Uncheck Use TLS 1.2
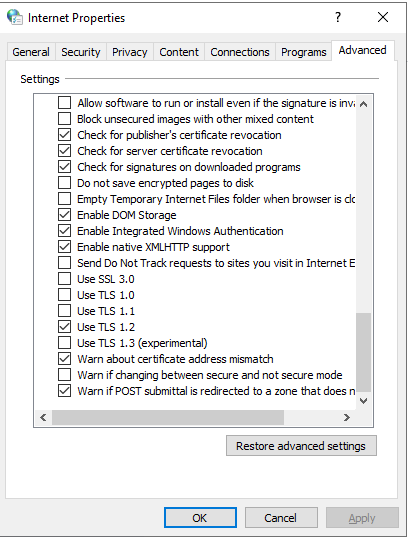 (x=64, y=327)
